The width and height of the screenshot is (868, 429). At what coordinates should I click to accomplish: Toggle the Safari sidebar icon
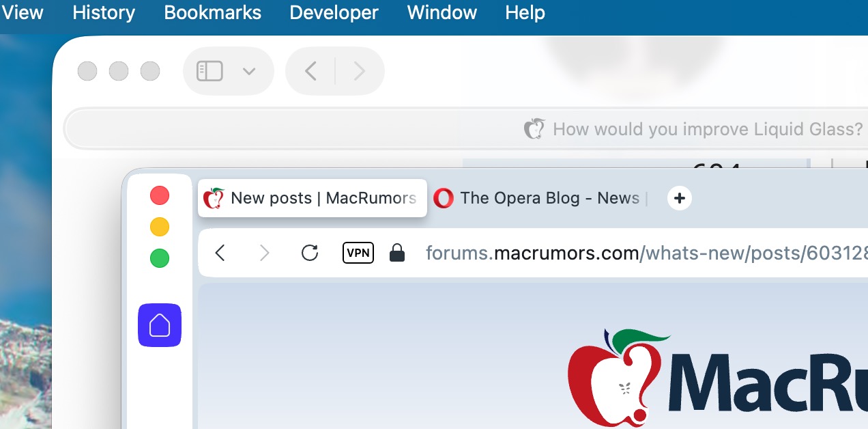pos(209,71)
